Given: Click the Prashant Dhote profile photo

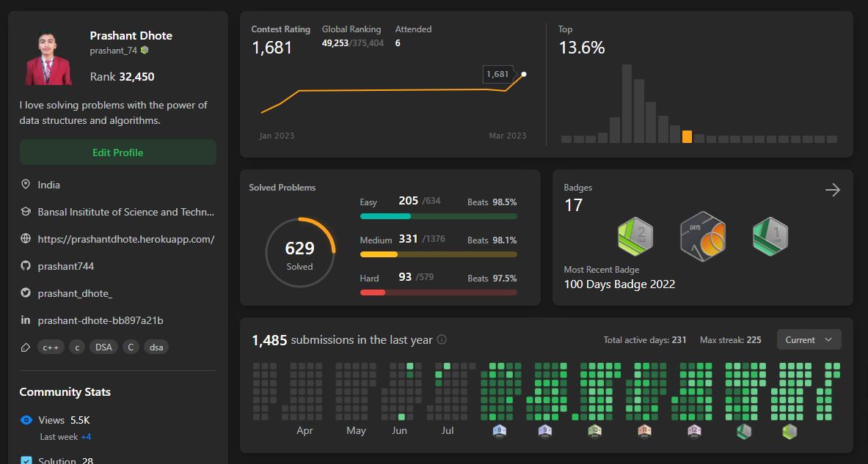Looking at the screenshot, I should 48,57.
